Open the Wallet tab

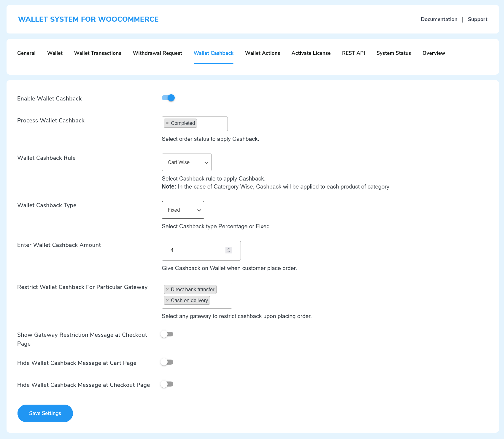tap(55, 53)
